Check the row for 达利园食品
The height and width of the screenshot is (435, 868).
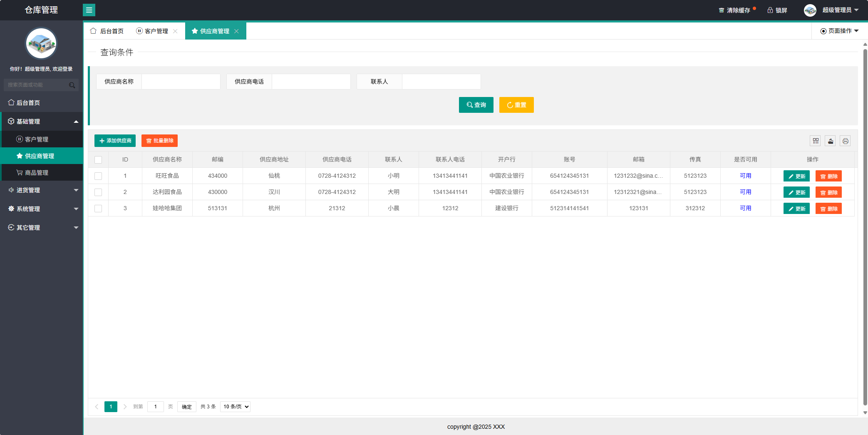98,192
